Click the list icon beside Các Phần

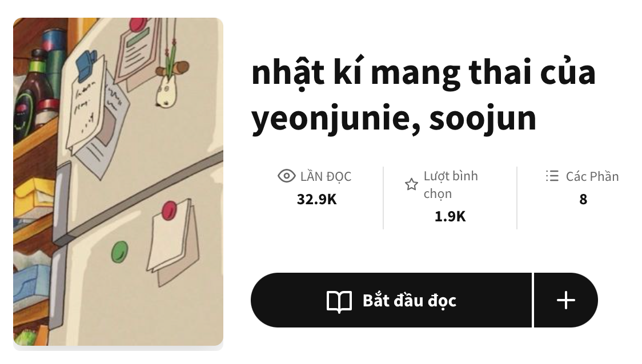[552, 176]
